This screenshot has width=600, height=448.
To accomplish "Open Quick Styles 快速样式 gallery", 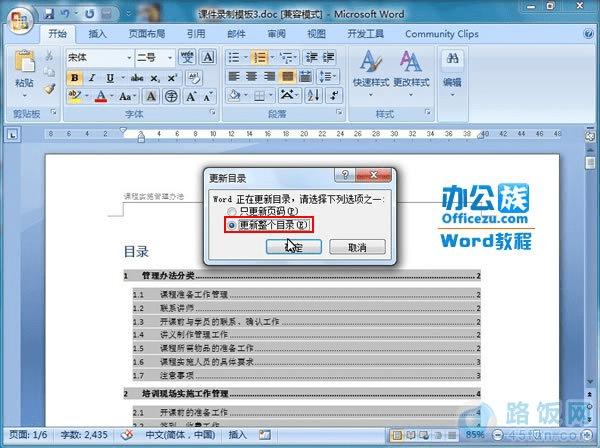I will (x=371, y=73).
